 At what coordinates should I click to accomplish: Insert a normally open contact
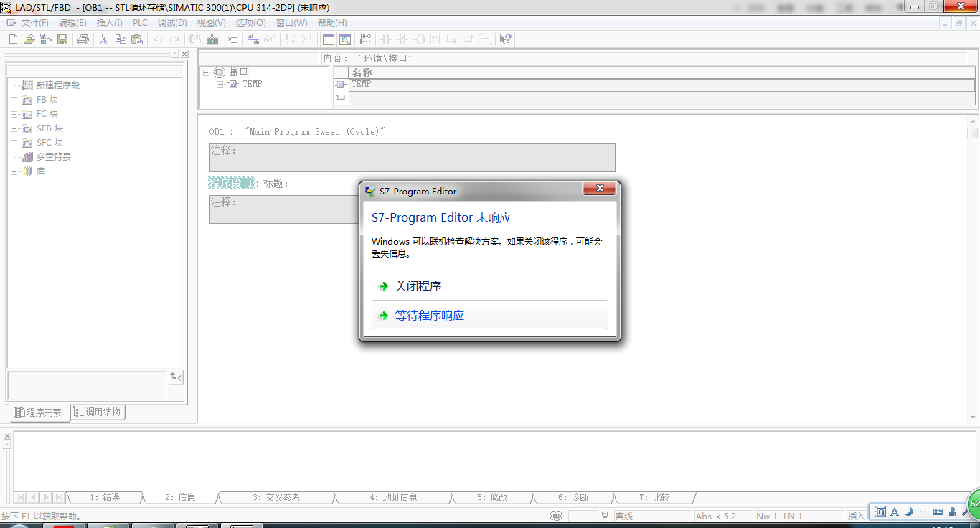386,39
